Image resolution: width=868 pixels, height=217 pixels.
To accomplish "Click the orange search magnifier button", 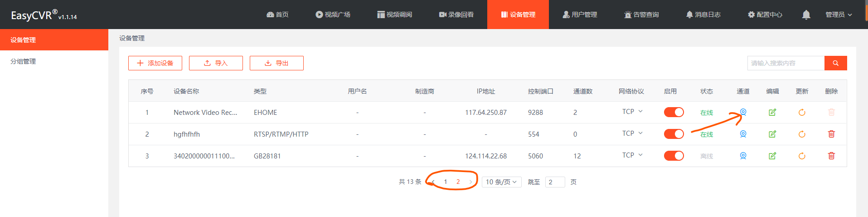I will [835, 63].
